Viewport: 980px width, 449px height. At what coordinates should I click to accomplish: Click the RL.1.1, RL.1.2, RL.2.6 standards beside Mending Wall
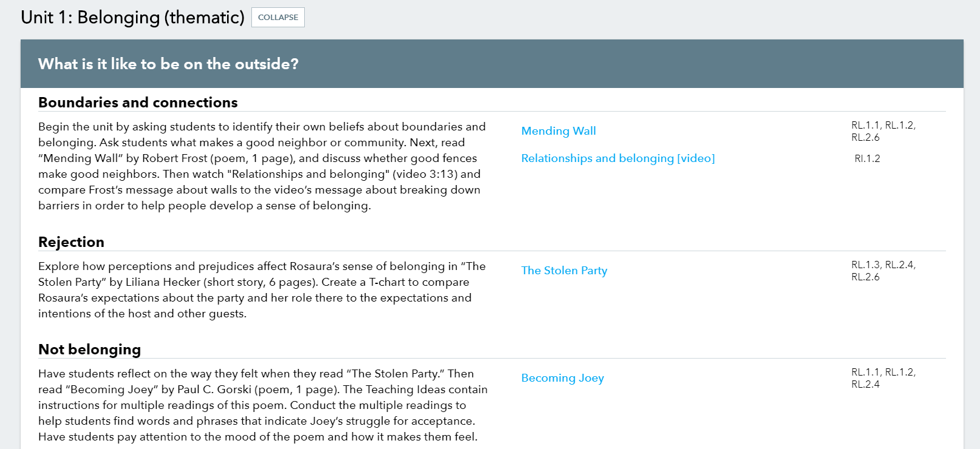[x=883, y=131]
